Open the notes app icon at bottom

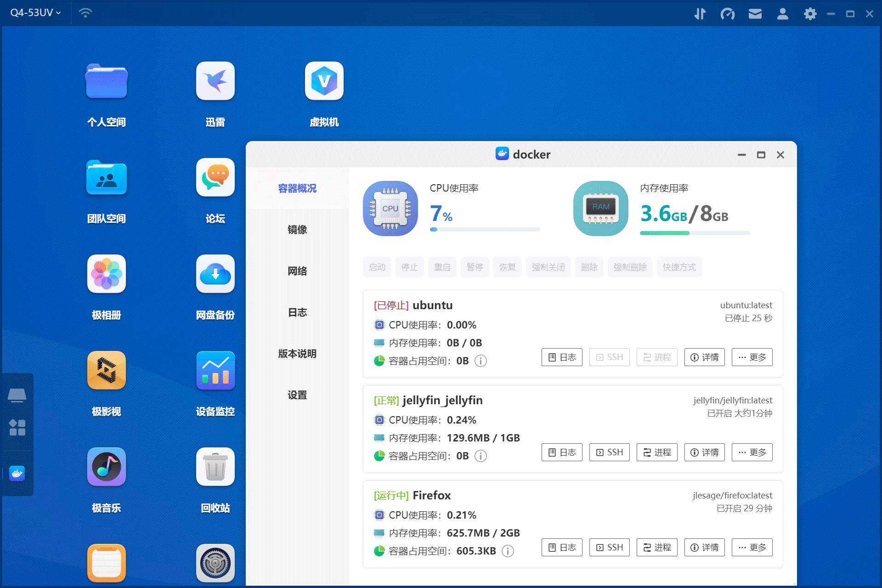(x=106, y=563)
